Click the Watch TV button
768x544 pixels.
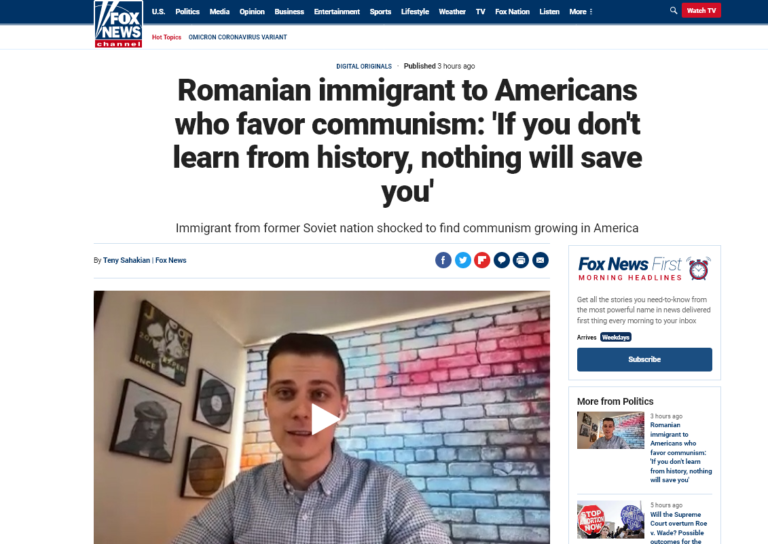pyautogui.click(x=701, y=10)
